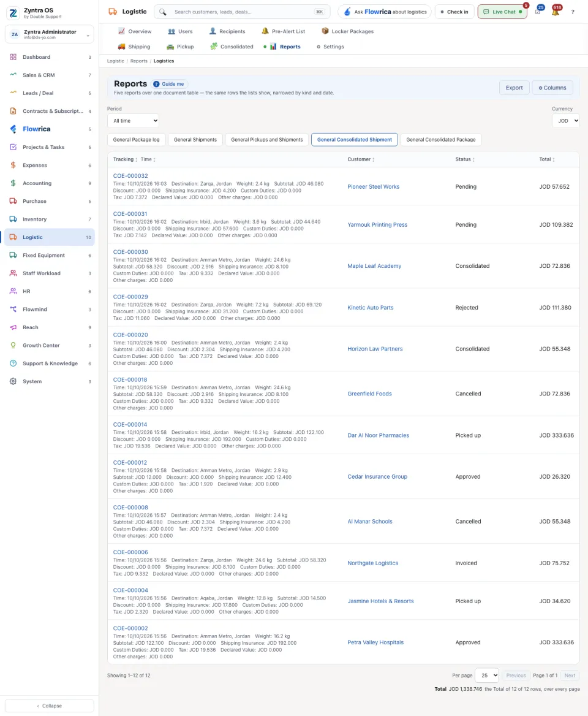Collapse the sidebar with the Collapse button
The height and width of the screenshot is (716, 588).
[x=49, y=706]
